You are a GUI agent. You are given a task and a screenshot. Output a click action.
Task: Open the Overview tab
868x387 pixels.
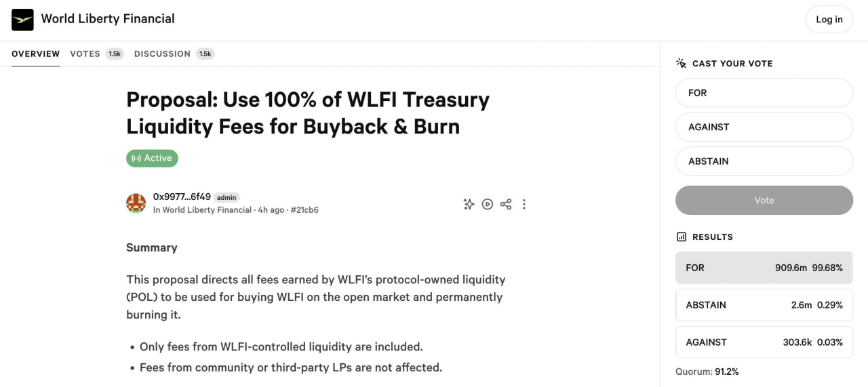coord(36,54)
